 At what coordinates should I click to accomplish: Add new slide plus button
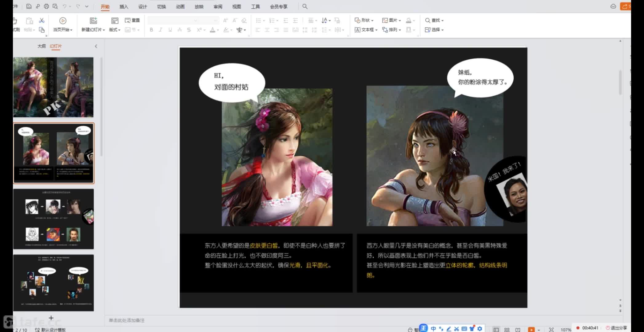(x=51, y=318)
